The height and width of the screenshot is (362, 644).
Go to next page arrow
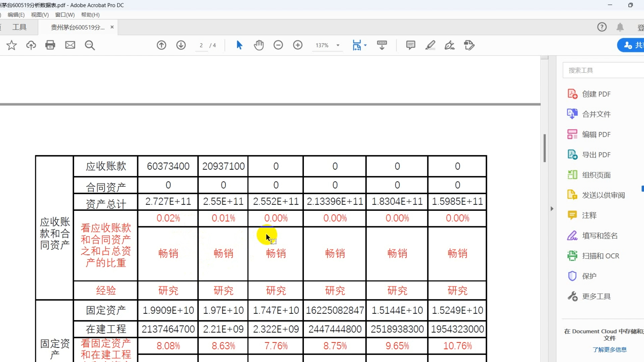pyautogui.click(x=181, y=45)
